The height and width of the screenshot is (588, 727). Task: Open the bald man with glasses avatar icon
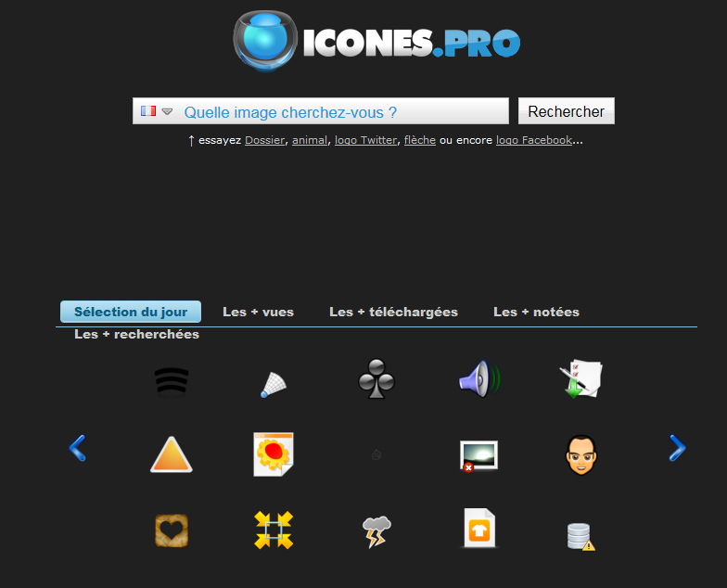[581, 454]
